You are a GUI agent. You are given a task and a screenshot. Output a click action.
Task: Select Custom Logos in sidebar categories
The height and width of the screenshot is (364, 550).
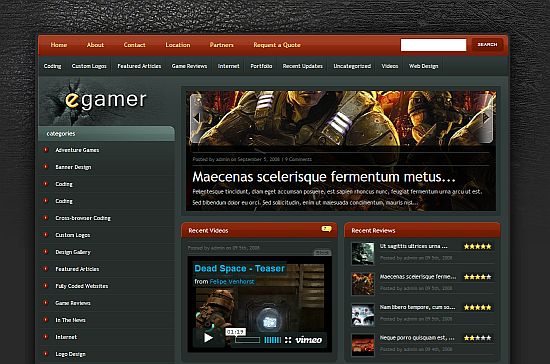pos(73,235)
